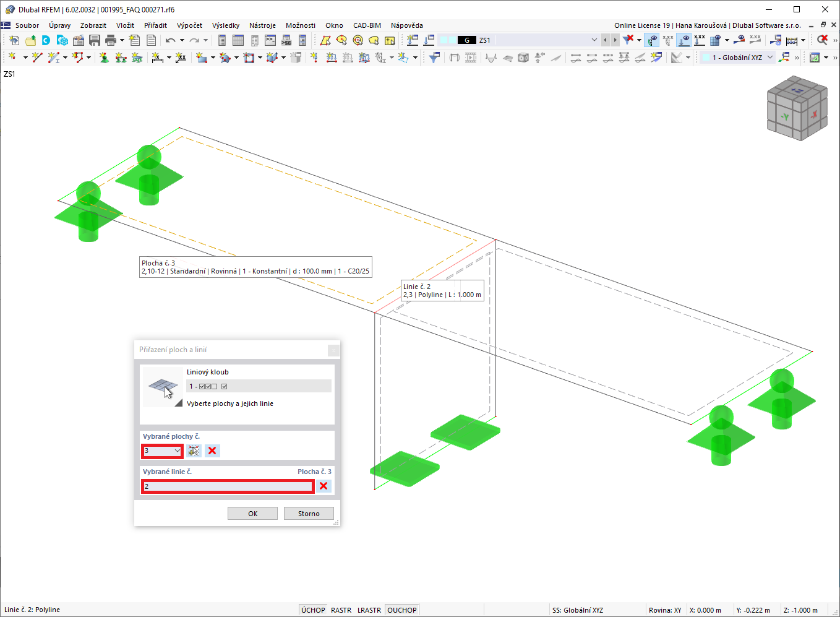The height and width of the screenshot is (617, 840).
Task: Undo the last action
Action: [x=171, y=40]
